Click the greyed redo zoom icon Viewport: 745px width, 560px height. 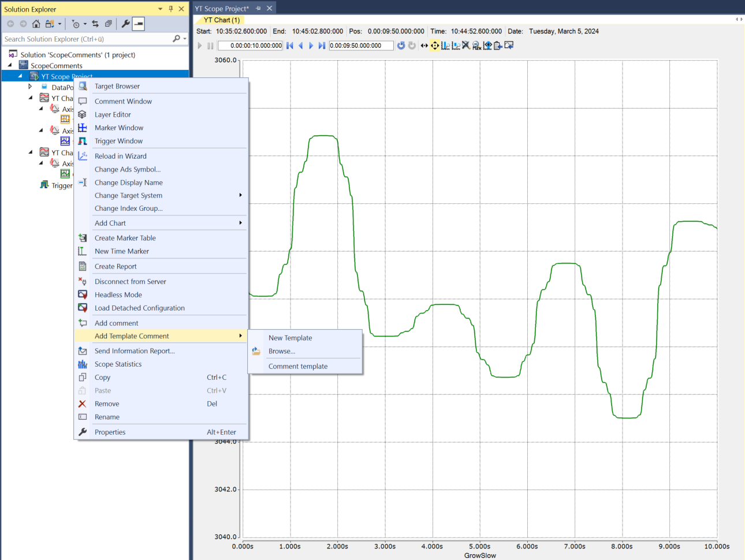(412, 46)
